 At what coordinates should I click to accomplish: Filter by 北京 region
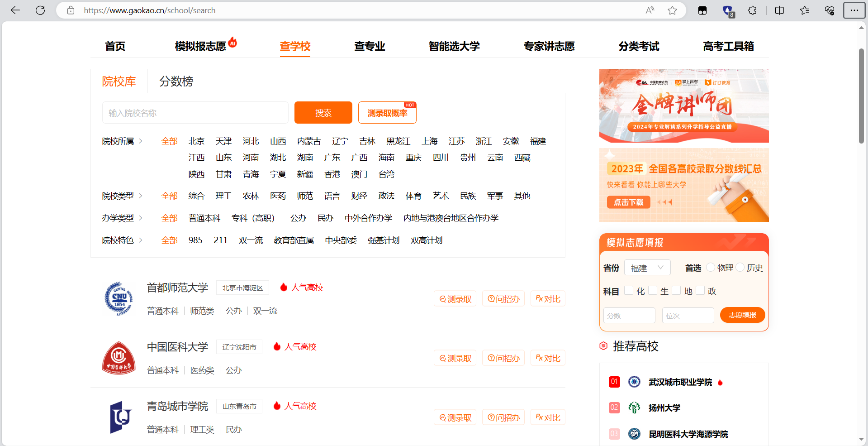pyautogui.click(x=196, y=141)
